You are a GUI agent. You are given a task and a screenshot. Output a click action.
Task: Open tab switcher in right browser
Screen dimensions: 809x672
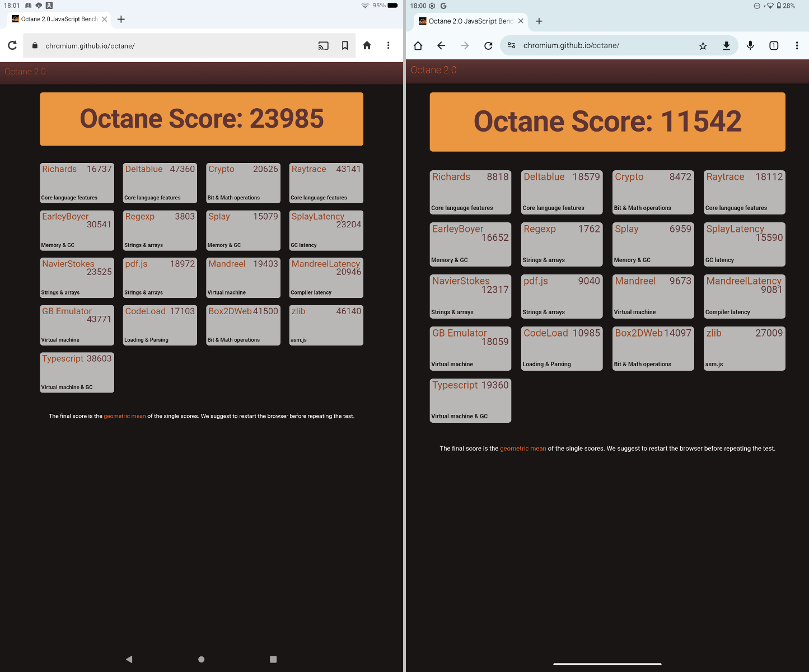[x=774, y=45]
